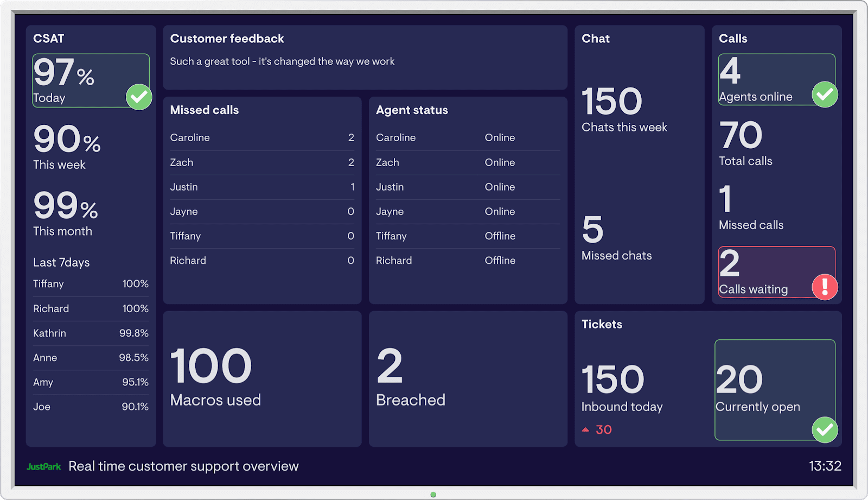868x500 pixels.
Task: Click the CSAT panel heading
Action: (x=48, y=39)
